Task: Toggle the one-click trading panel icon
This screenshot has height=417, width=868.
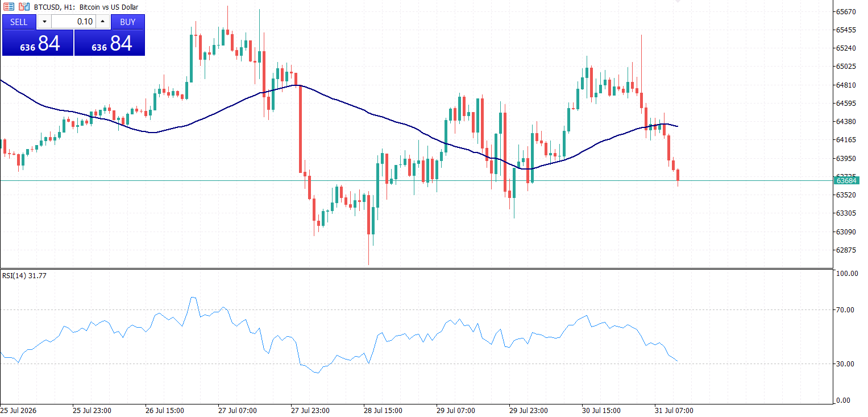Action: 9,7
